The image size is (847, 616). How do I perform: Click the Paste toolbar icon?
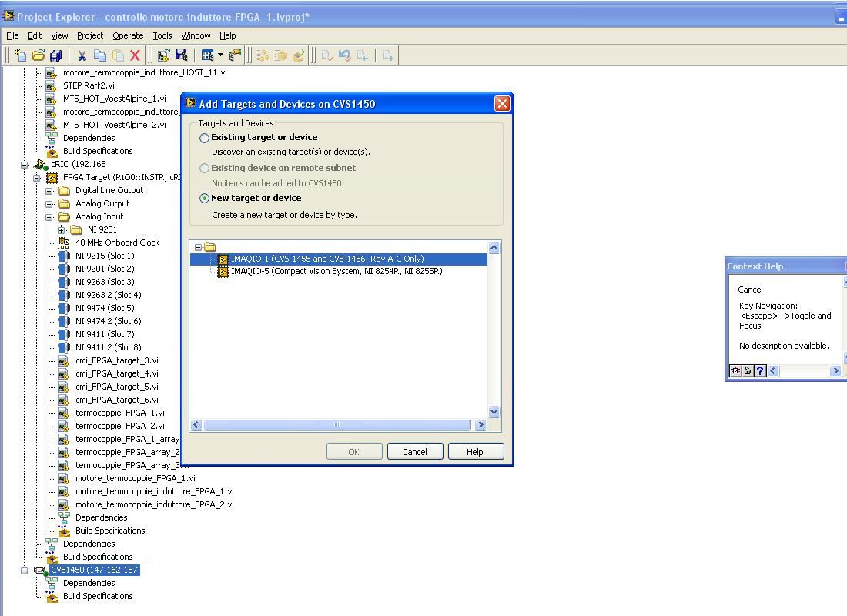click(x=118, y=55)
